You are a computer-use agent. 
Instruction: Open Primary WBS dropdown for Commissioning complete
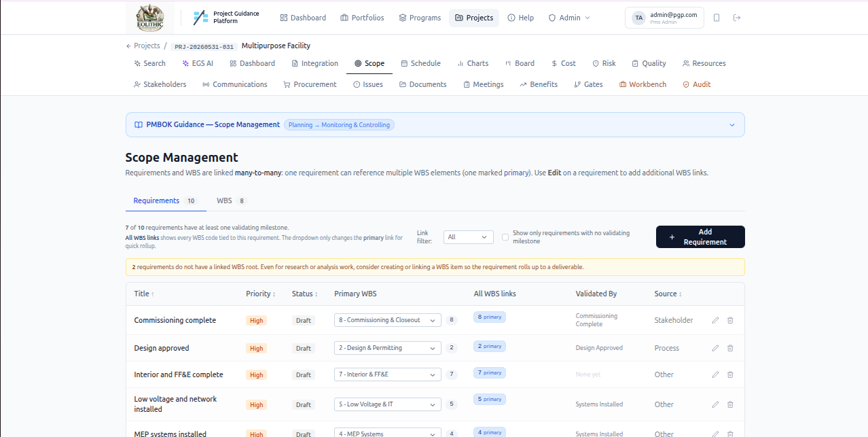pos(388,320)
